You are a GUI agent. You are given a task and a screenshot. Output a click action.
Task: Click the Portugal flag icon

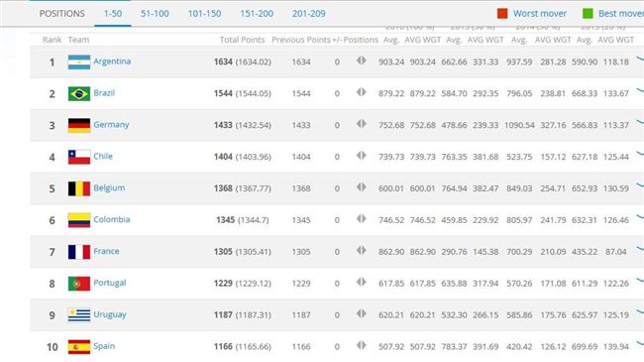(x=79, y=284)
